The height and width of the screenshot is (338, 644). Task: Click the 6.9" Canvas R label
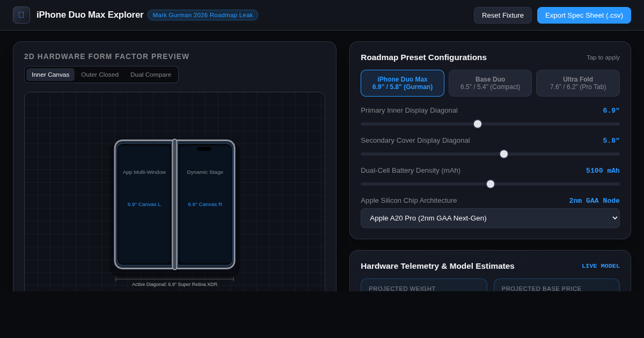coord(205,204)
